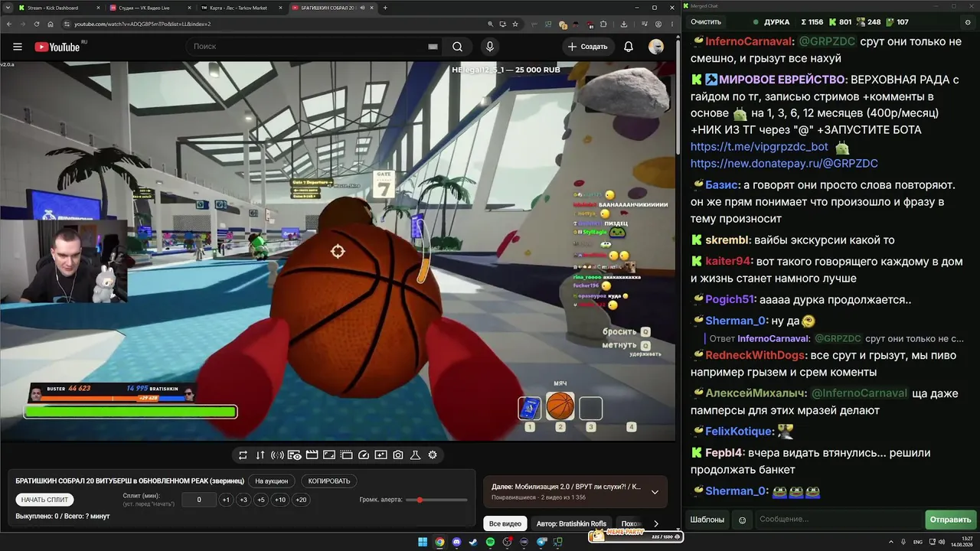Open Windows Start menu
The width and height of the screenshot is (980, 551).
click(x=423, y=542)
